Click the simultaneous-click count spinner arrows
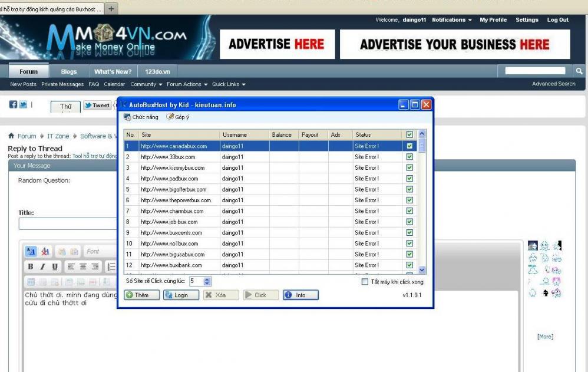The width and height of the screenshot is (588, 372). click(x=207, y=281)
